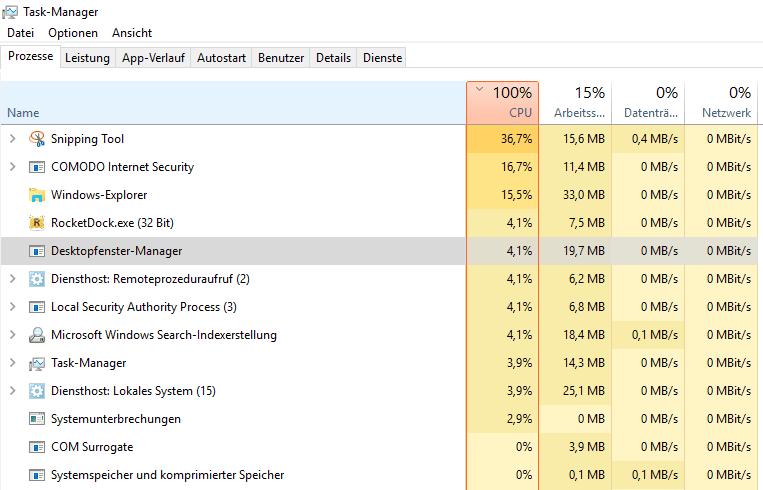Switch to the Autostart tab
The width and height of the screenshot is (763, 490).
tap(221, 58)
